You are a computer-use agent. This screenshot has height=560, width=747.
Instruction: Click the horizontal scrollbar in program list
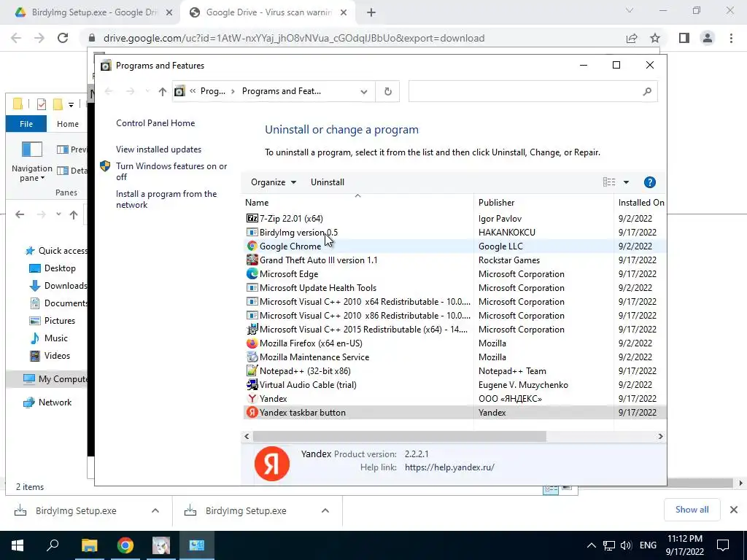[x=399, y=436]
